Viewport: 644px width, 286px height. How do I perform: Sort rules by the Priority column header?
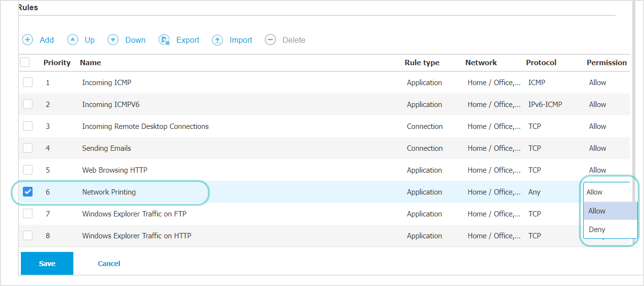coord(57,63)
